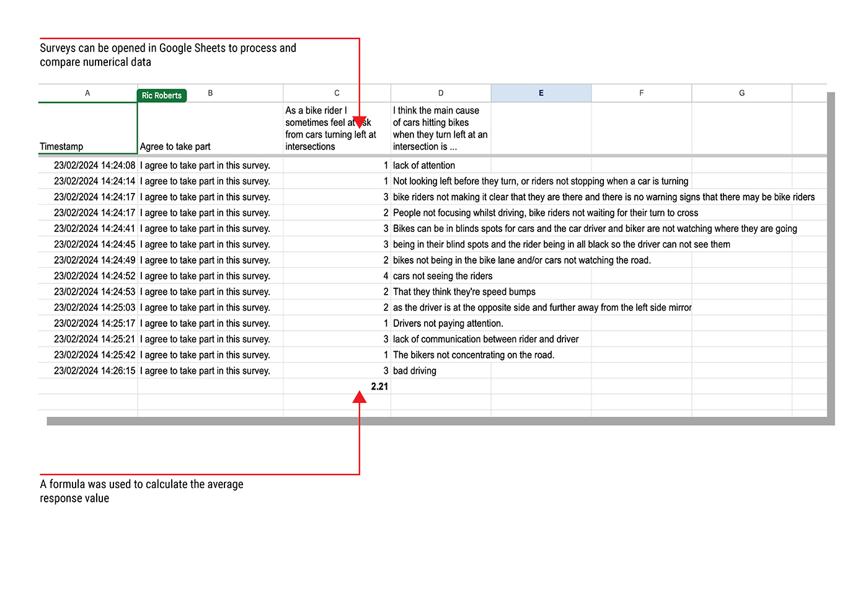The width and height of the screenshot is (868, 614).
Task: Click the cell containing lack of attention
Action: click(440, 165)
